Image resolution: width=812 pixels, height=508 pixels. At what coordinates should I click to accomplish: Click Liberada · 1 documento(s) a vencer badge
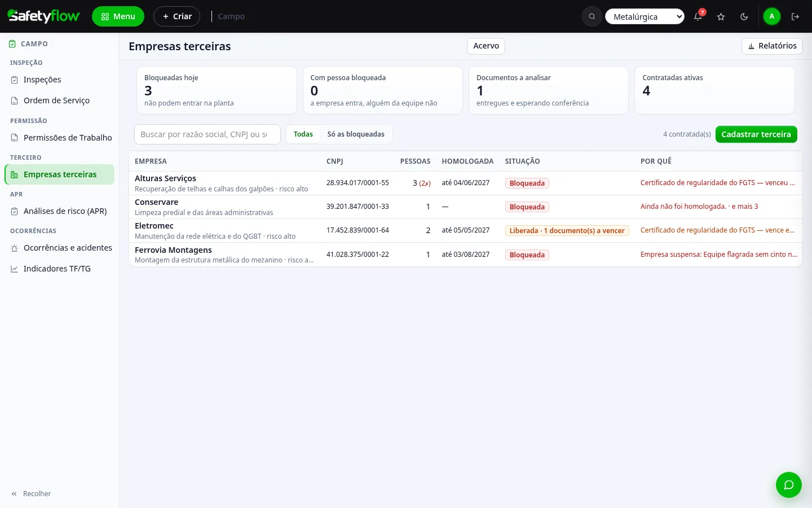[x=567, y=230]
